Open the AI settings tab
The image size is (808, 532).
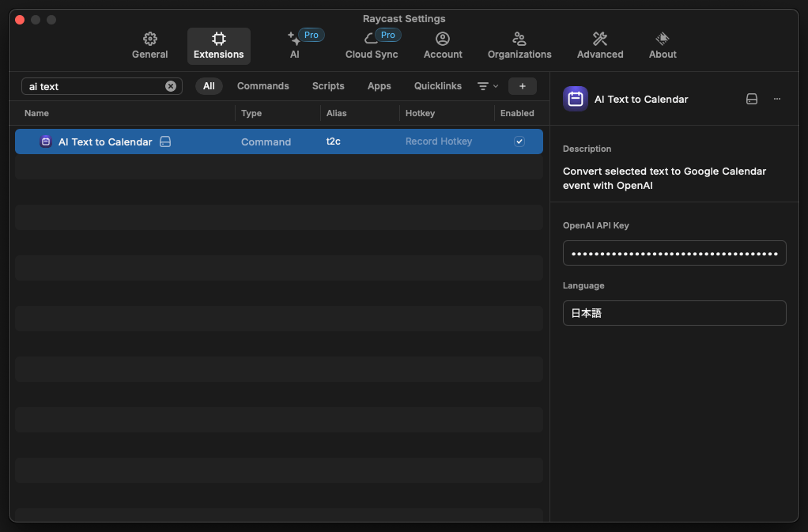click(x=295, y=46)
